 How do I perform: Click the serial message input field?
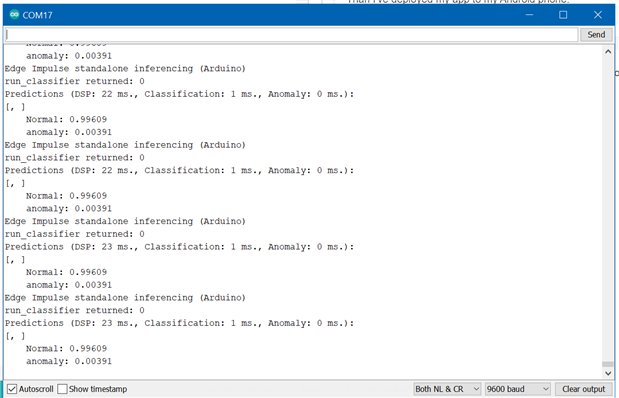click(x=291, y=35)
